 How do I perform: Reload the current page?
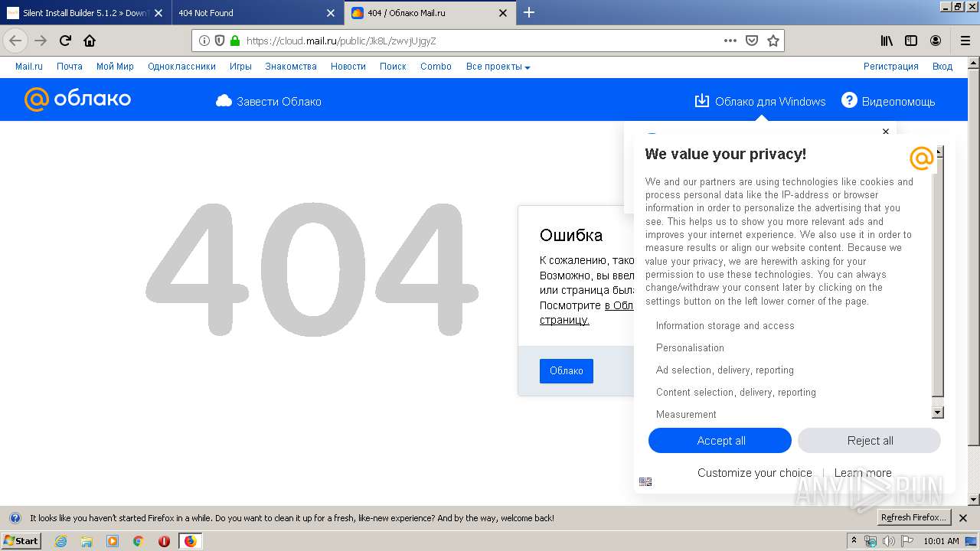(x=66, y=41)
